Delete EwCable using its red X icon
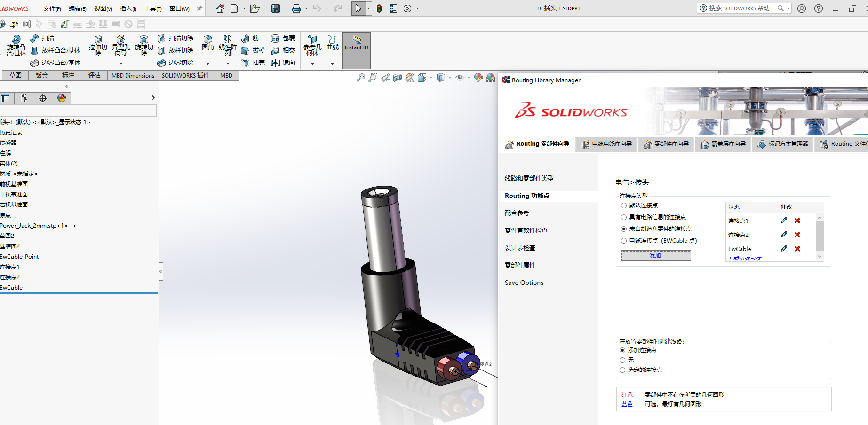 click(x=797, y=249)
